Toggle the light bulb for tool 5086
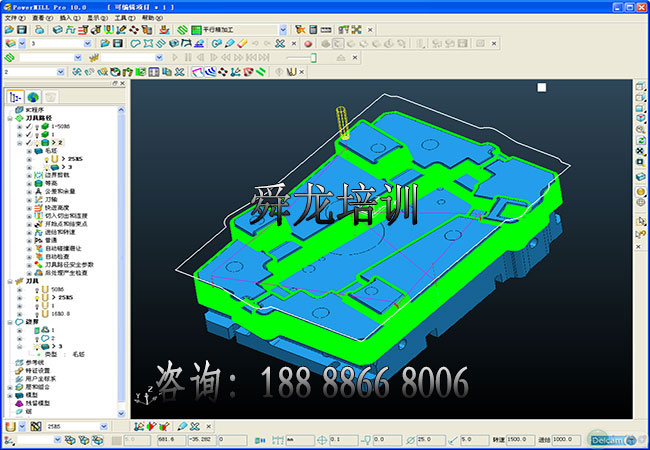Image resolution: width=650 pixels, height=450 pixels. [36, 289]
